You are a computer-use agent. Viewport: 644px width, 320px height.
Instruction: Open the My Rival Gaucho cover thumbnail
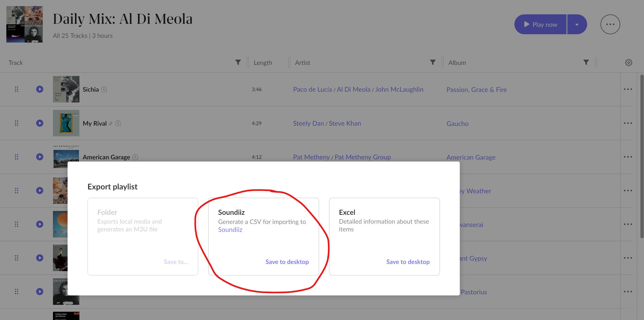pos(66,123)
